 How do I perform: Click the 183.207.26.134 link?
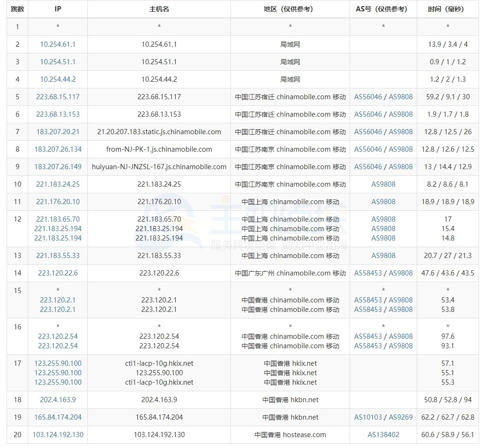58,149
